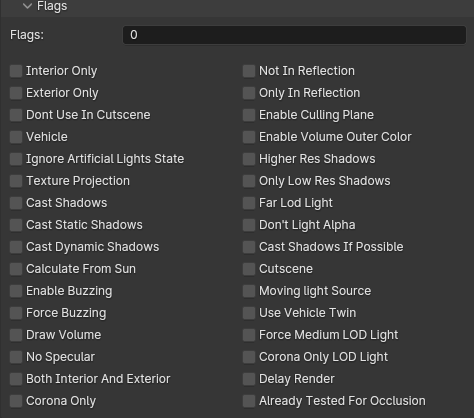Screen dimensions: 474x418
Task: Click the Flags numeric input field
Action: [294, 35]
